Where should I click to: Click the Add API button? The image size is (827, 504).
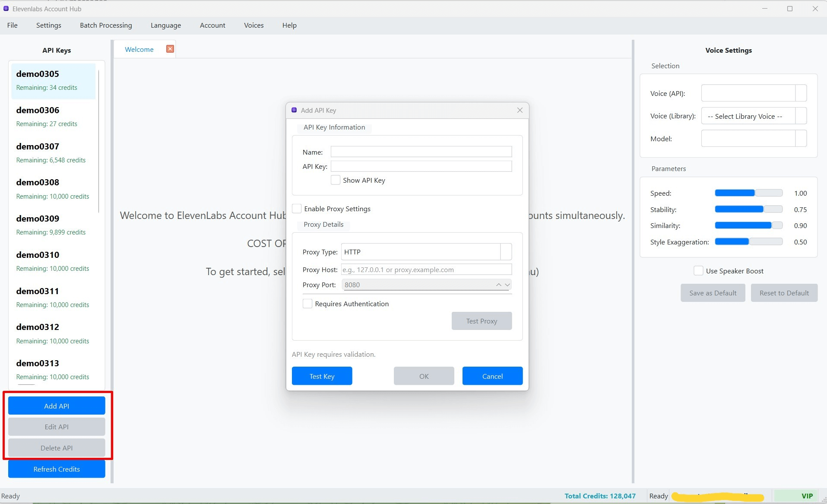pos(57,406)
